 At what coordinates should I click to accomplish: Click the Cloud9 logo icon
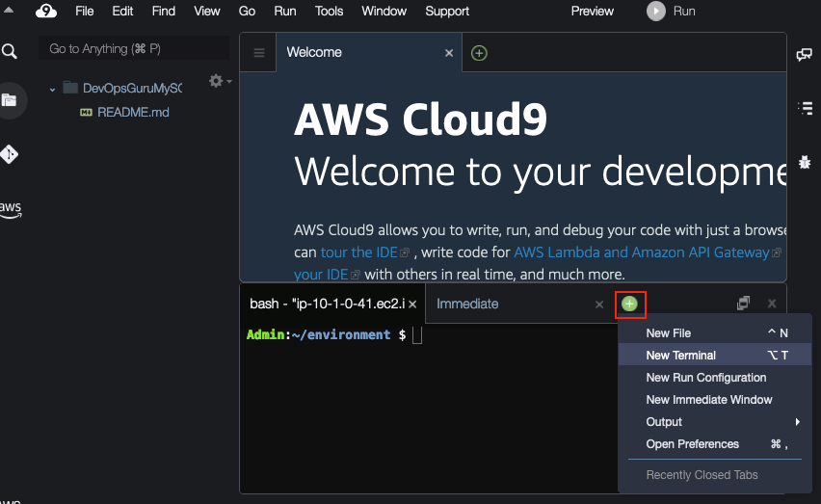(x=46, y=11)
